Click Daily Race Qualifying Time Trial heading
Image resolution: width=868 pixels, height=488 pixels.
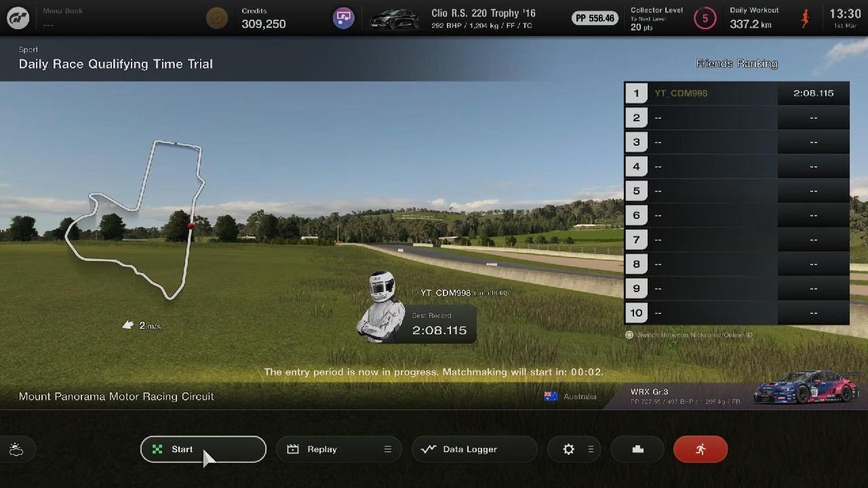[116, 64]
